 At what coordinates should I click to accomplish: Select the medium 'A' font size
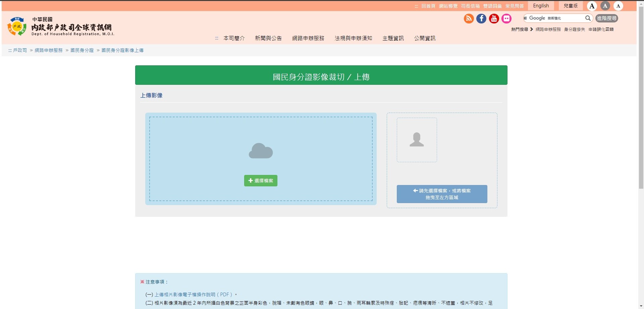coord(605,6)
